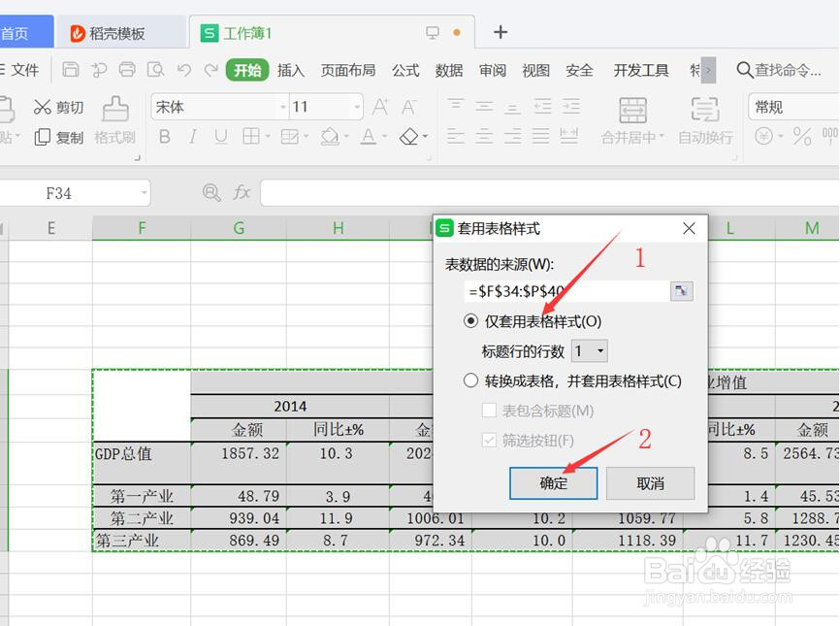Click the Print icon in quick toolbar

click(x=127, y=70)
